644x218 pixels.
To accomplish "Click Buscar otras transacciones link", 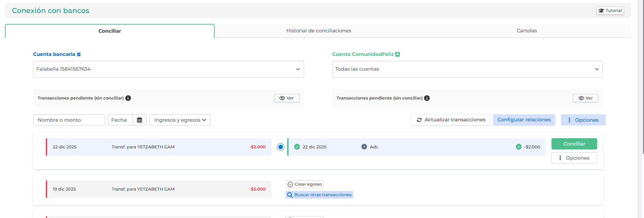I will (x=319, y=195).
